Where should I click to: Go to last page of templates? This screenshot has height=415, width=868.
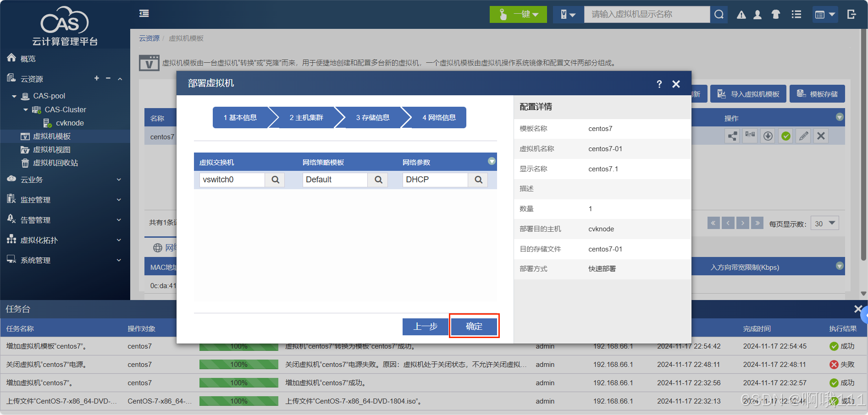click(757, 223)
